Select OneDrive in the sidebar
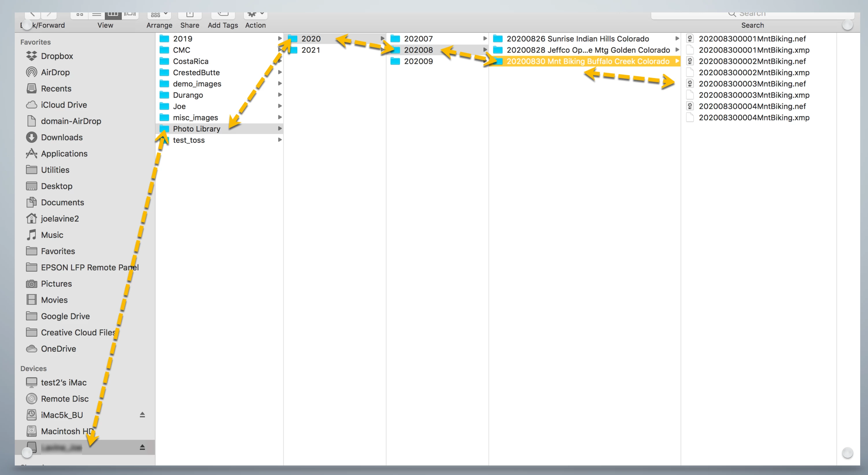Viewport: 868px width, 475px height. pos(58,348)
